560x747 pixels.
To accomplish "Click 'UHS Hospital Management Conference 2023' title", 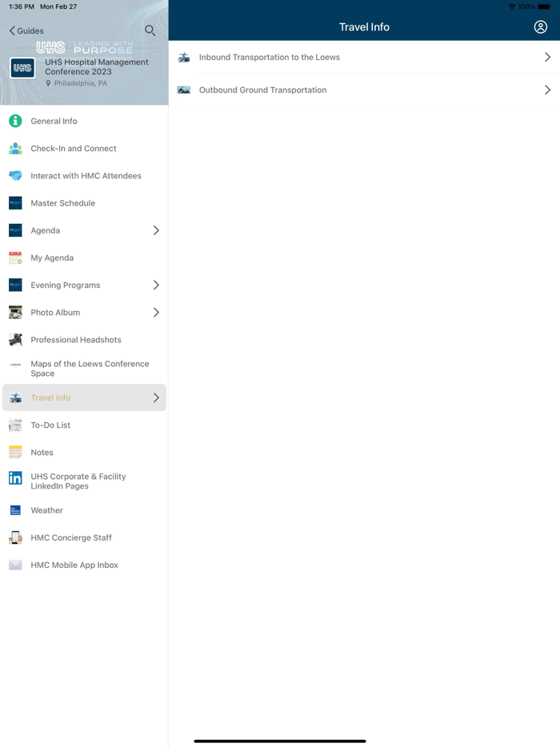I will 96,66.
